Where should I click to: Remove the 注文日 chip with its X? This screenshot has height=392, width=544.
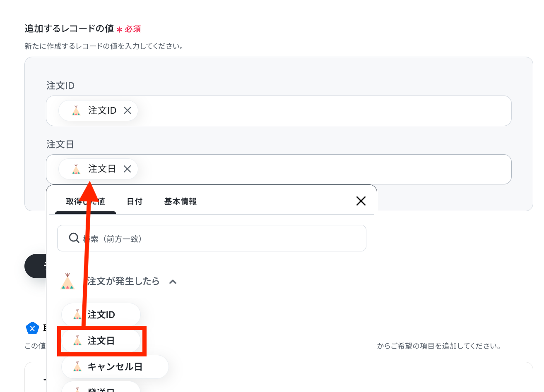(x=127, y=169)
